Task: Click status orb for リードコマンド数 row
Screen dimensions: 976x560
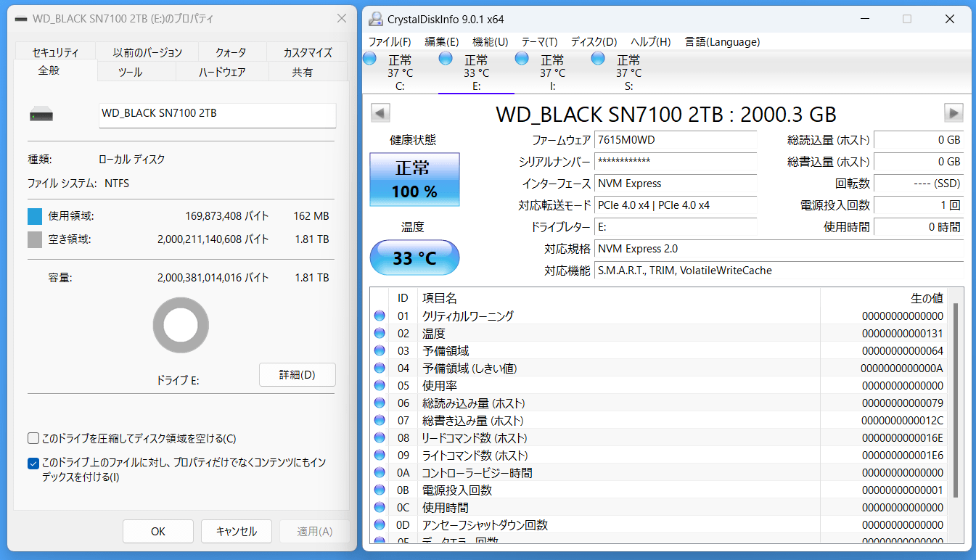Action: tap(380, 438)
